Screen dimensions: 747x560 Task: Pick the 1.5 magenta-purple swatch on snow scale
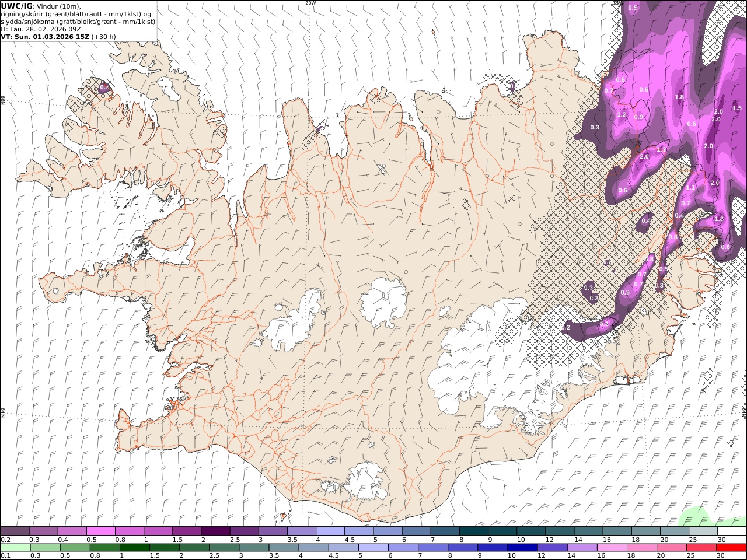pyautogui.click(x=187, y=531)
